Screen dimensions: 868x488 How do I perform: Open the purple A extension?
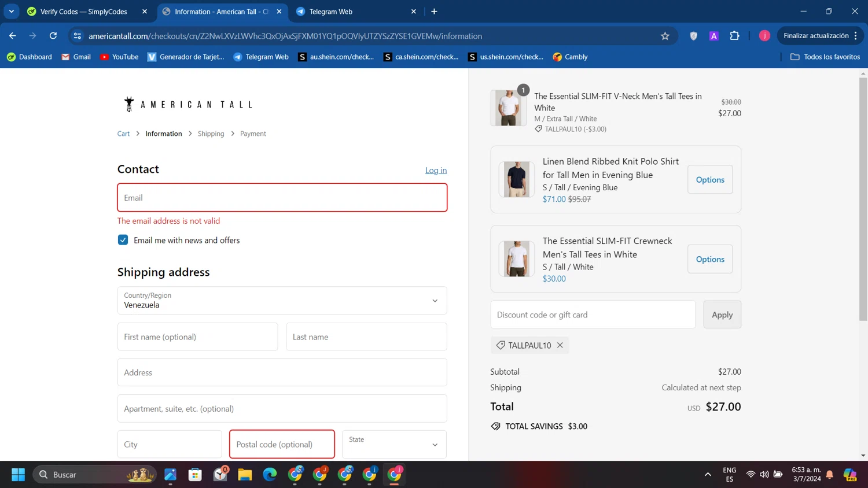[x=713, y=36]
